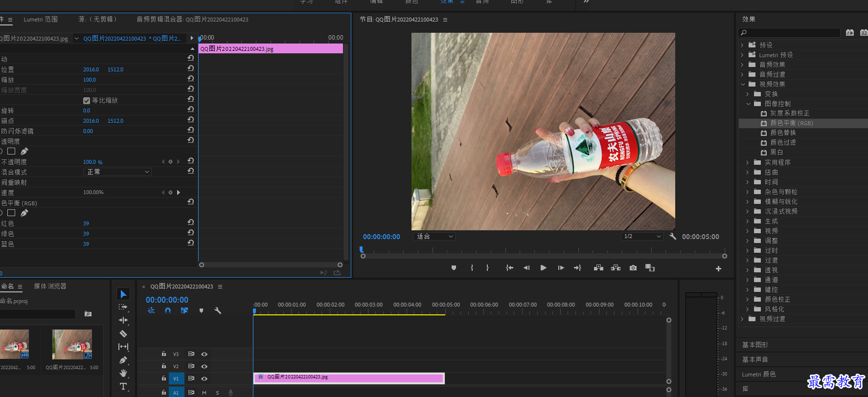The image size is (868, 397).
Task: Toggle Snap magnet in timeline
Action: [x=168, y=310]
